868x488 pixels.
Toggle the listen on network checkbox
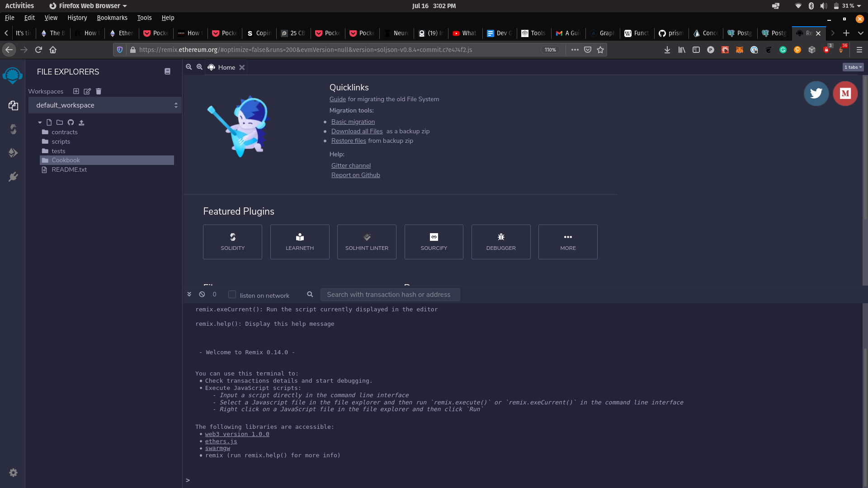point(232,294)
